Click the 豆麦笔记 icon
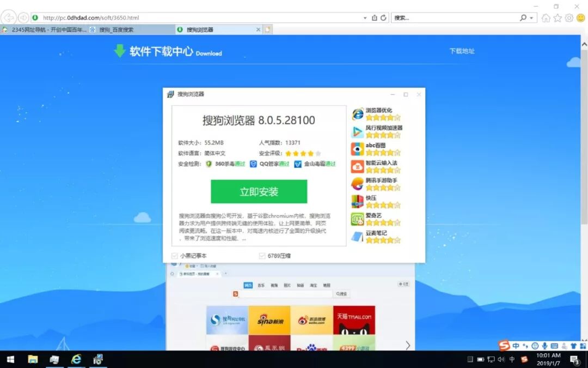 pyautogui.click(x=357, y=237)
